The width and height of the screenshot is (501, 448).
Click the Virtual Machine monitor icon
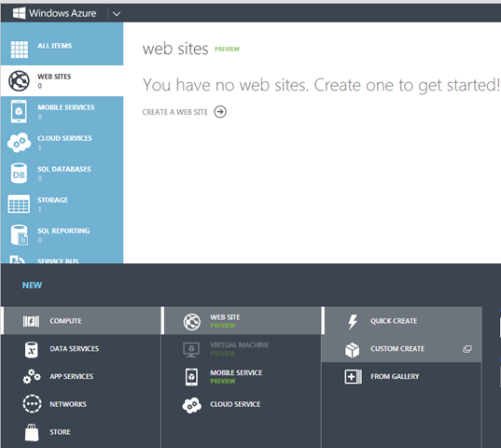191,350
